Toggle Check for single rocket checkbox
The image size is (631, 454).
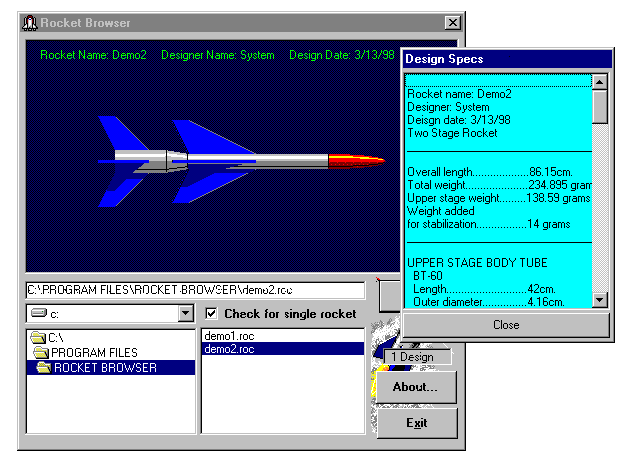click(211, 314)
